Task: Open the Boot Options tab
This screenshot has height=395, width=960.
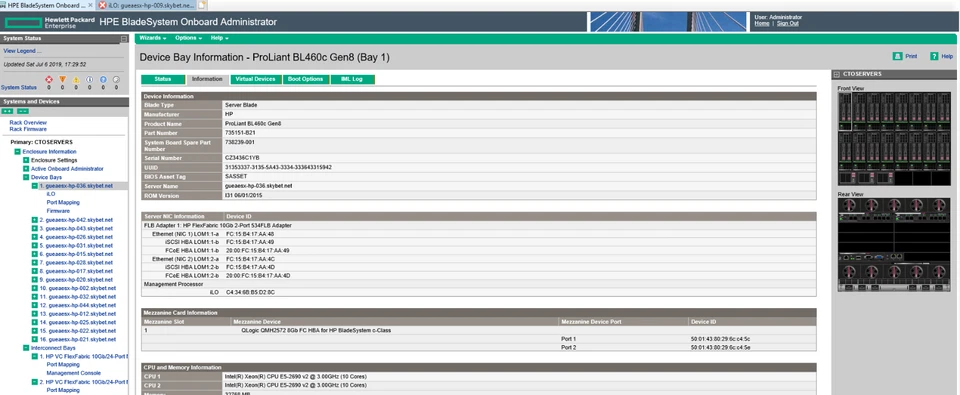Action: (306, 79)
